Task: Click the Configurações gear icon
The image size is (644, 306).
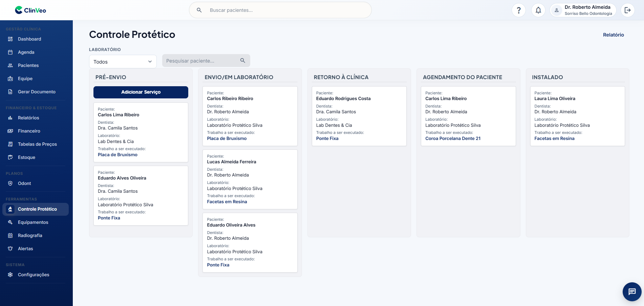Action: click(x=10, y=275)
